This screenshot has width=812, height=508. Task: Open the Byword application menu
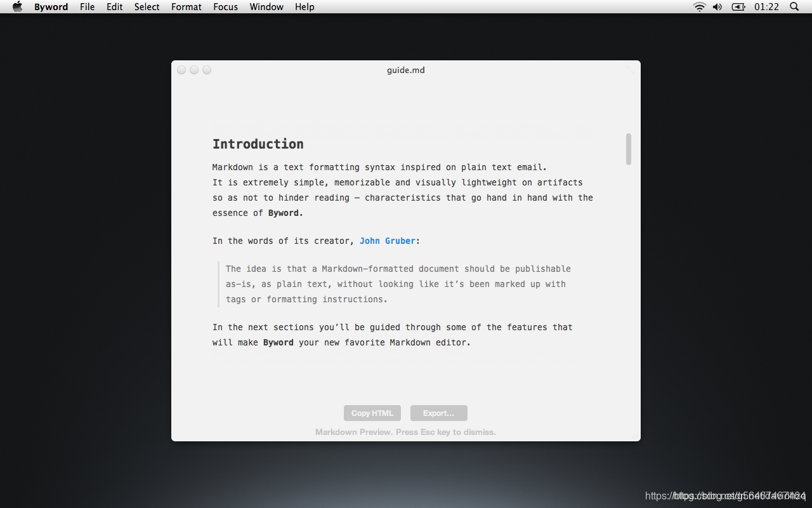click(x=51, y=7)
